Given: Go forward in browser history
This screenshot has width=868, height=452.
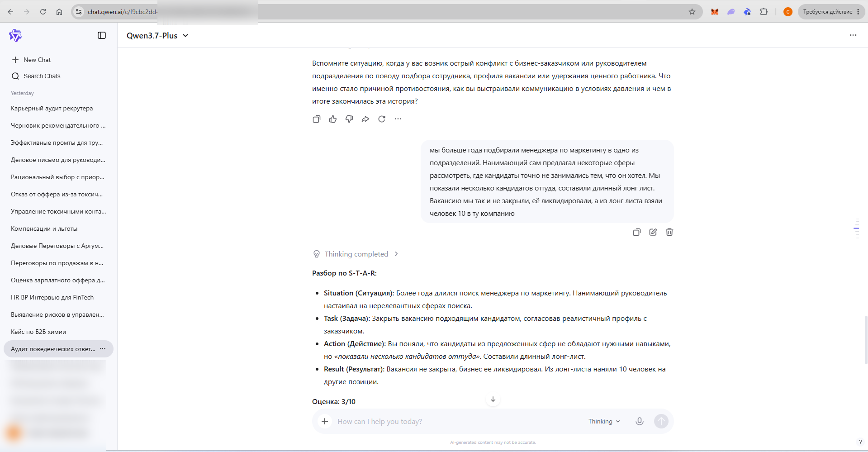Looking at the screenshot, I should click(x=27, y=12).
